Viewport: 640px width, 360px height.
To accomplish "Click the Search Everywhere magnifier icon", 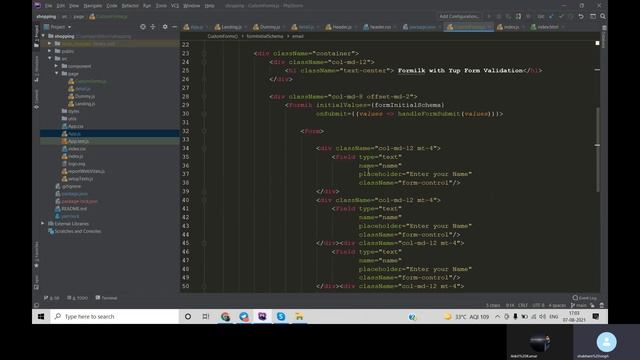I will (602, 16).
